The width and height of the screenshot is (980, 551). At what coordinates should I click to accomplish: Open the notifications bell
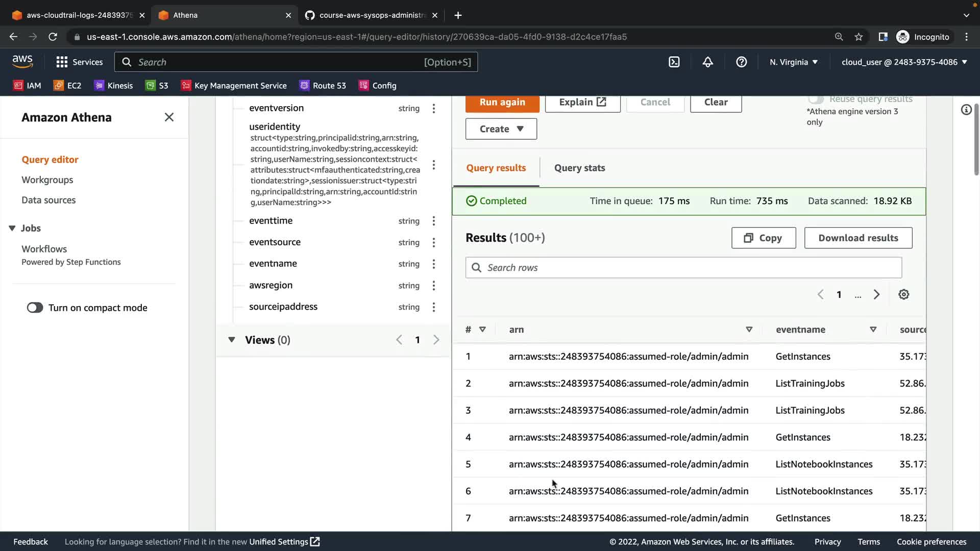pyautogui.click(x=707, y=62)
